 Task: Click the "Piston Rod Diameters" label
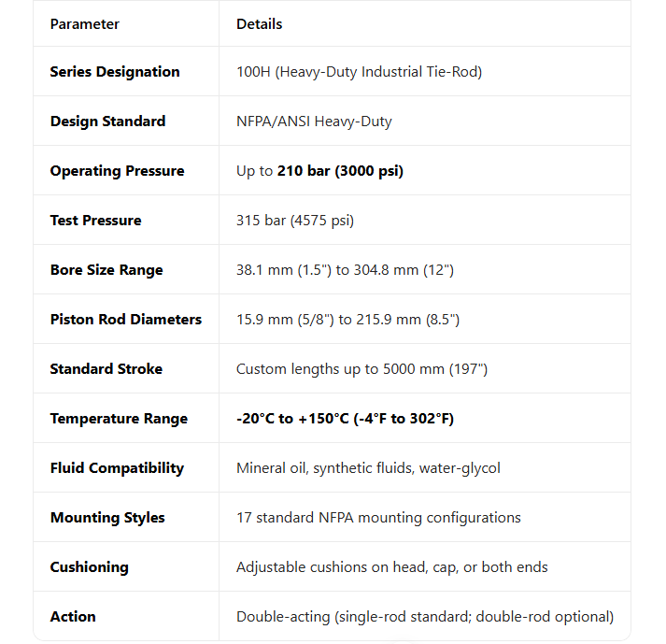point(125,320)
